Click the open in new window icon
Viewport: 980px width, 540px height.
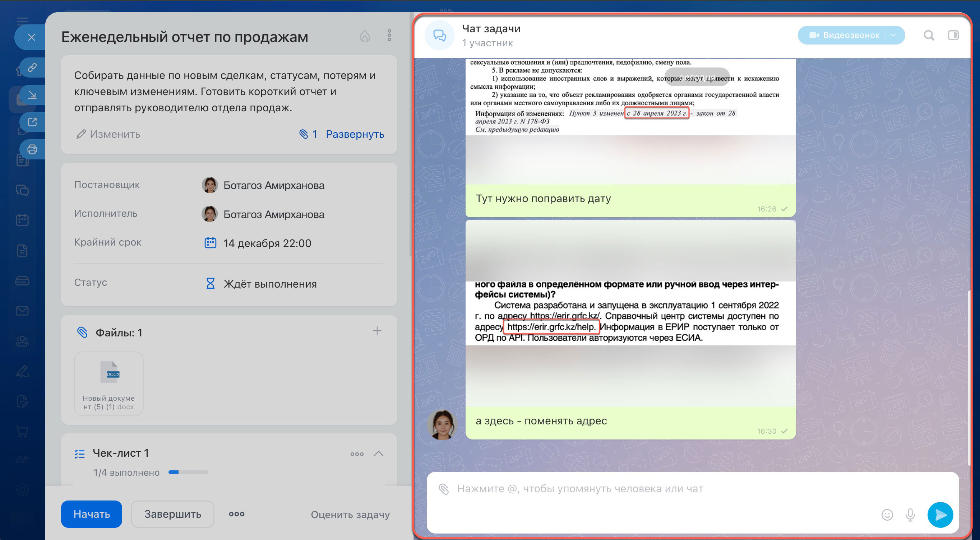32,122
